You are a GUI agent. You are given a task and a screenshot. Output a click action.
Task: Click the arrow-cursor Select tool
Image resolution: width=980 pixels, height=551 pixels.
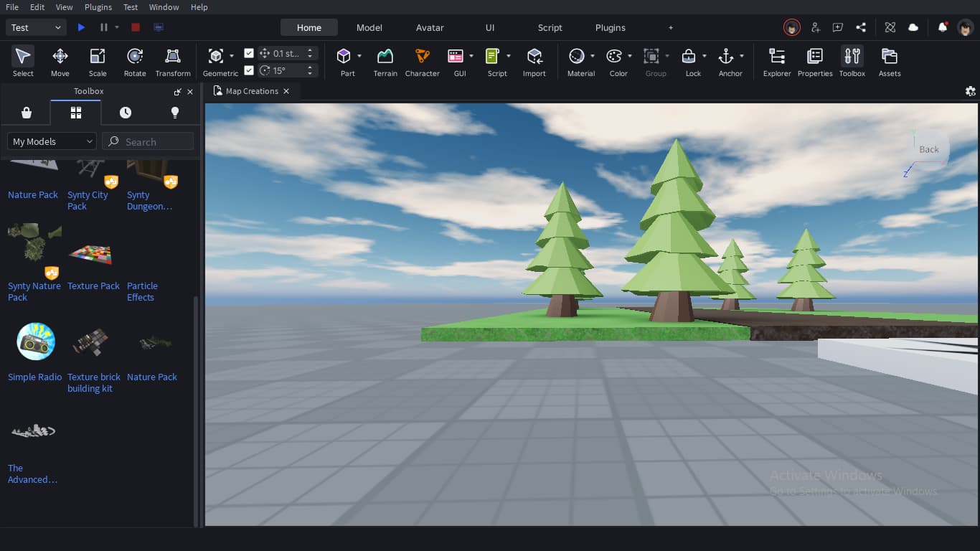pos(23,62)
